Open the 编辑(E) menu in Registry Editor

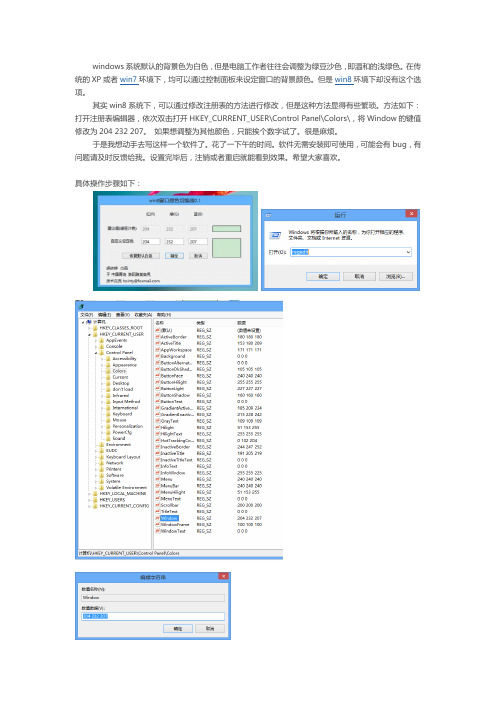coord(104,315)
